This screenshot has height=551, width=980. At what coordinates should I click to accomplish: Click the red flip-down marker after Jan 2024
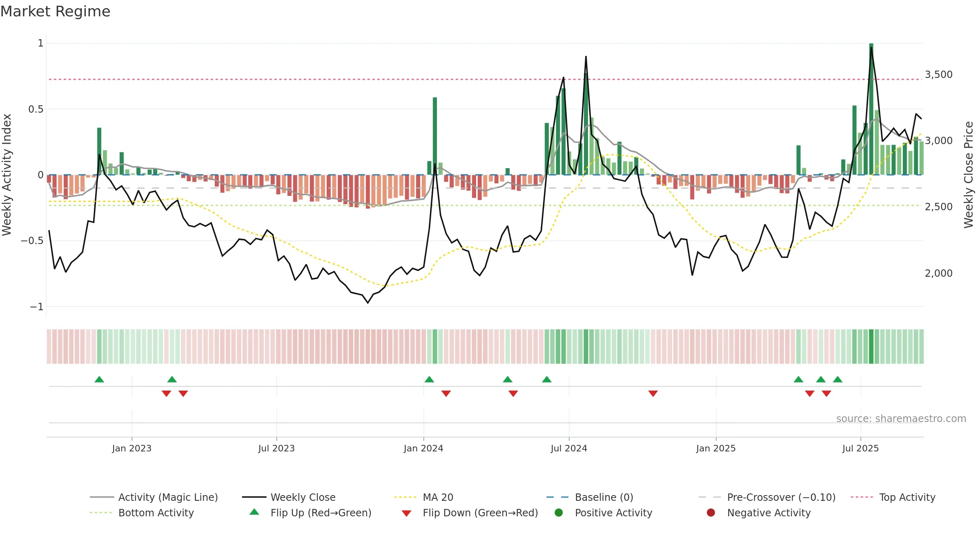click(446, 393)
